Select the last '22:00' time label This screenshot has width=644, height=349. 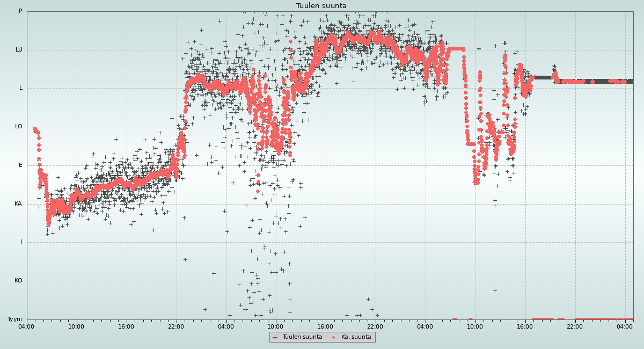click(575, 326)
